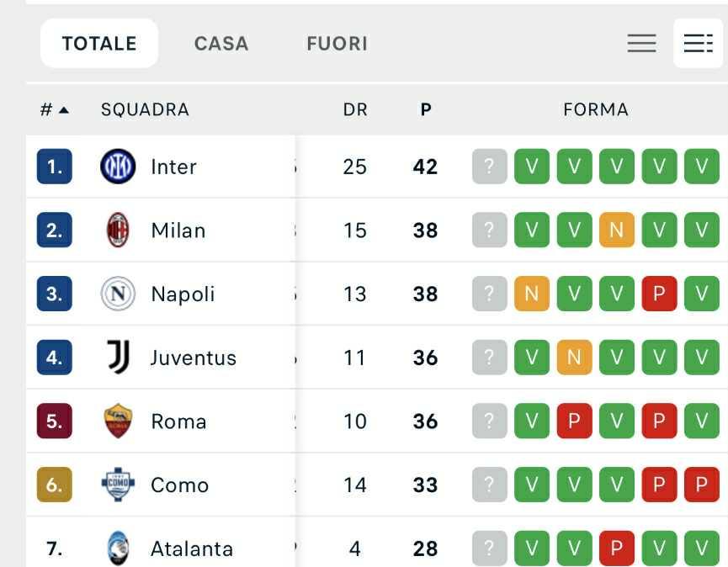The image size is (728, 567).
Task: Click Atalanta's latest green V result
Action: click(701, 548)
